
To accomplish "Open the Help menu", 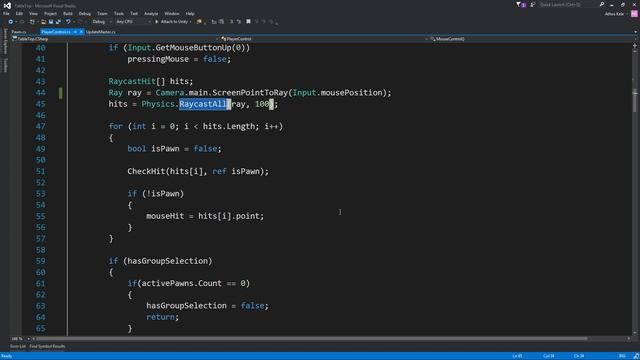I will 190,13.
